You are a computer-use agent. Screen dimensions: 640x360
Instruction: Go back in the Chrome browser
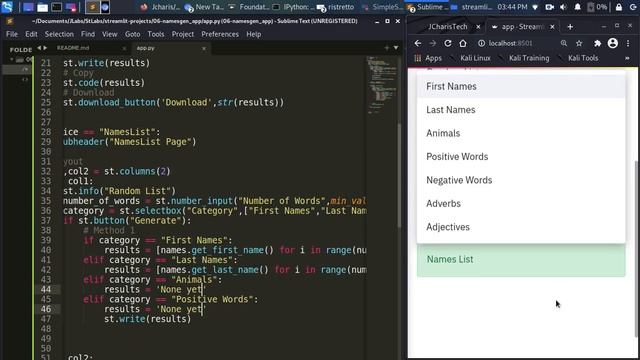418,43
